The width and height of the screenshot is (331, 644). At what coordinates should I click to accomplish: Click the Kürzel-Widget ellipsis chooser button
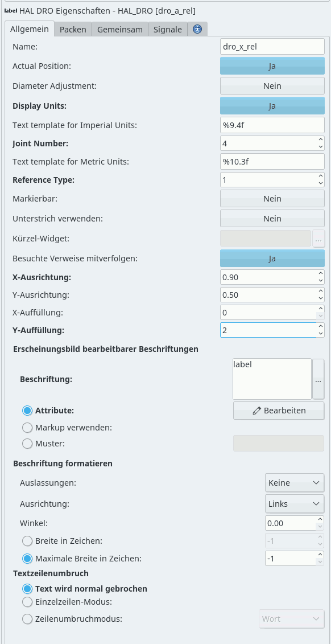point(318,238)
